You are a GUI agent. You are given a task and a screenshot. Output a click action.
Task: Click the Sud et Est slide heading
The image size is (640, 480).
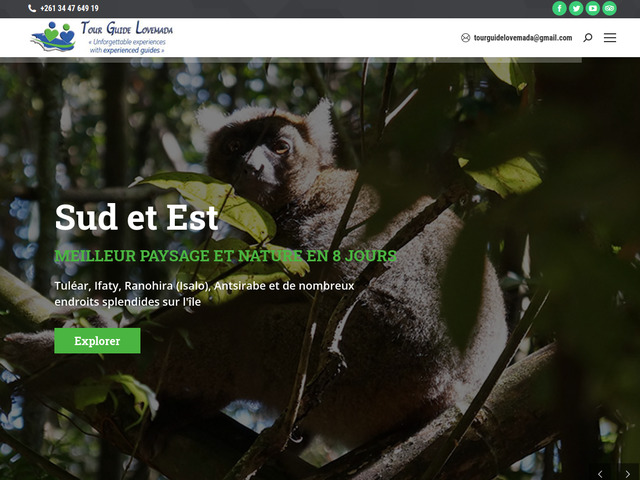click(137, 217)
